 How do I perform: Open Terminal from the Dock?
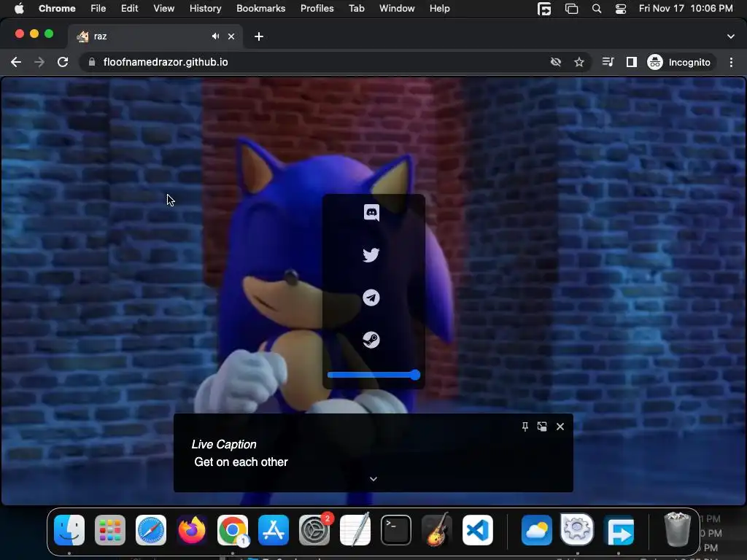click(396, 530)
